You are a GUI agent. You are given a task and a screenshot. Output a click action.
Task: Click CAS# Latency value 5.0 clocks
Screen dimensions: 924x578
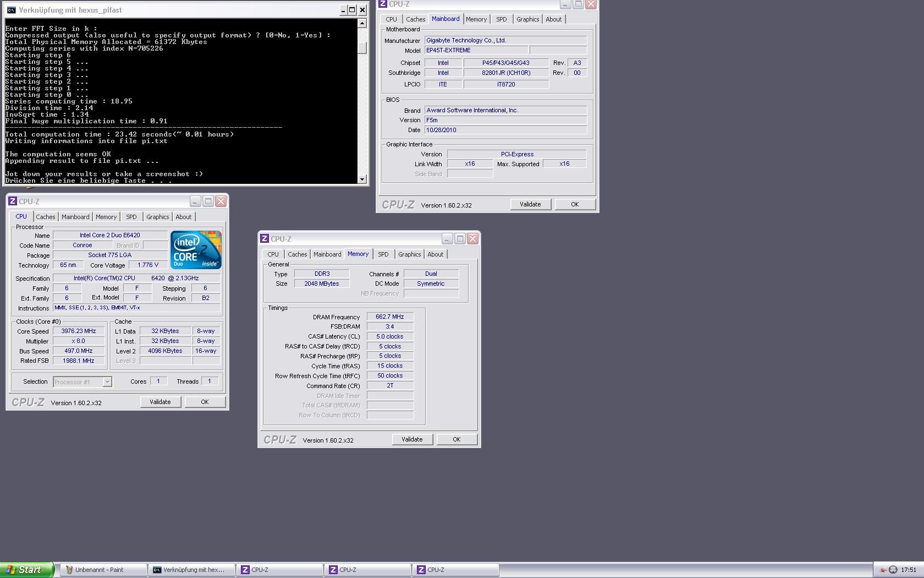[x=390, y=337]
